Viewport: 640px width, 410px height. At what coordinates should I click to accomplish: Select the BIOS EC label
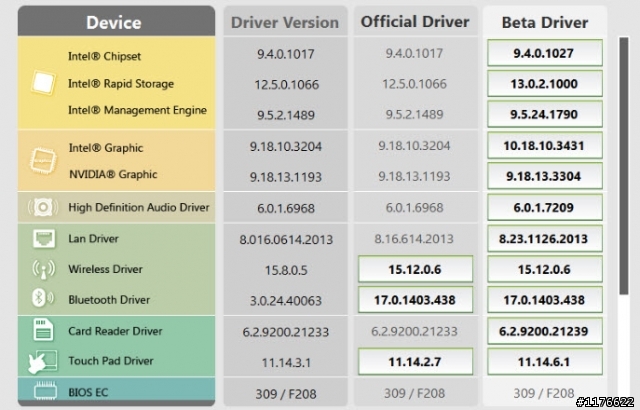pyautogui.click(x=88, y=392)
